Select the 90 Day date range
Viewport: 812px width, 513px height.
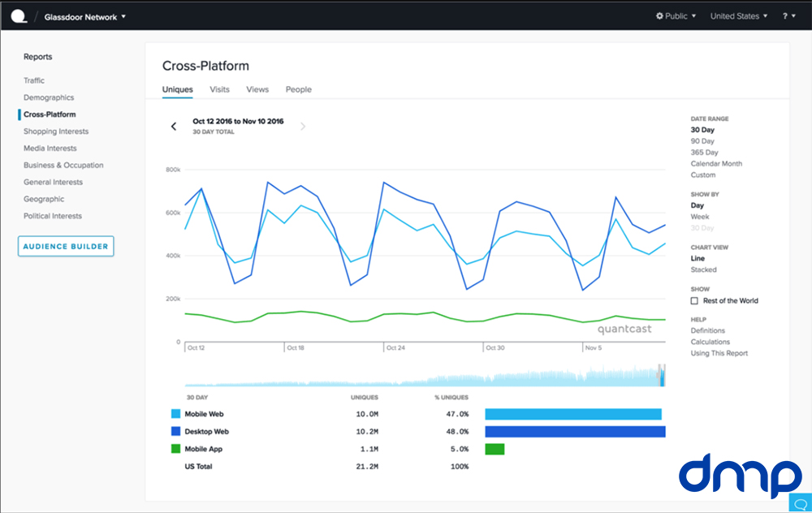point(702,141)
